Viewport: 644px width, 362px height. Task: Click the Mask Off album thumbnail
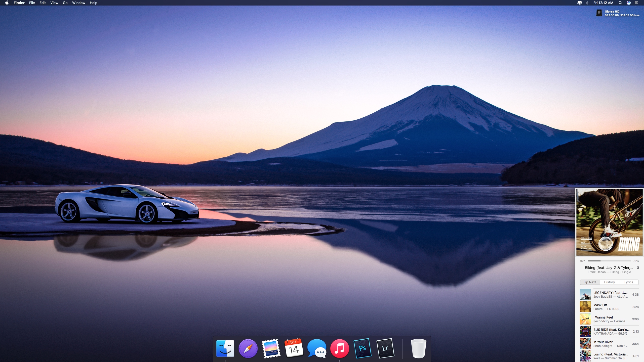point(585,307)
